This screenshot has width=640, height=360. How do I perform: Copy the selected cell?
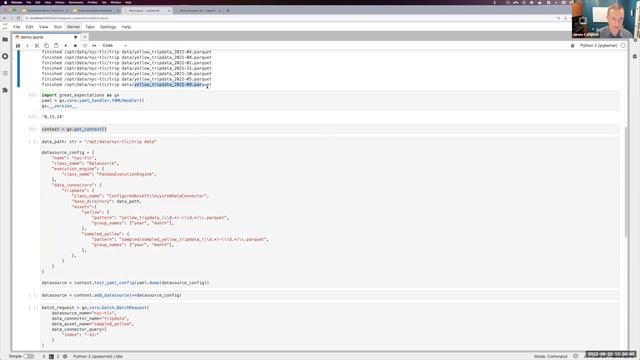click(47, 46)
